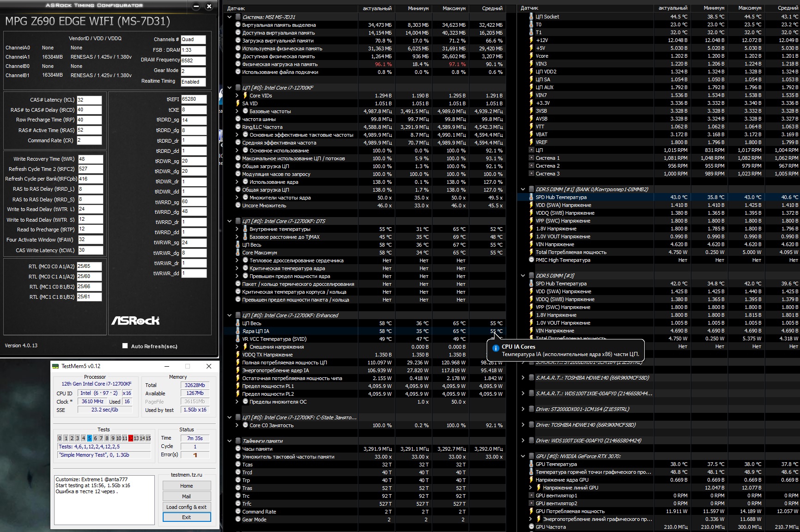
Task: Click the TestMem5 title bar app icon
Action: [x=55, y=366]
